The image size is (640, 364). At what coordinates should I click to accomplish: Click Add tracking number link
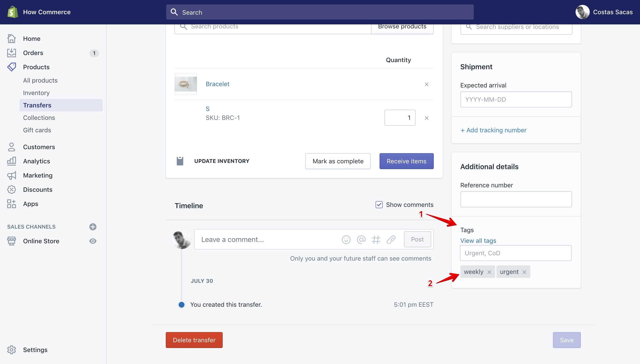[x=493, y=130]
